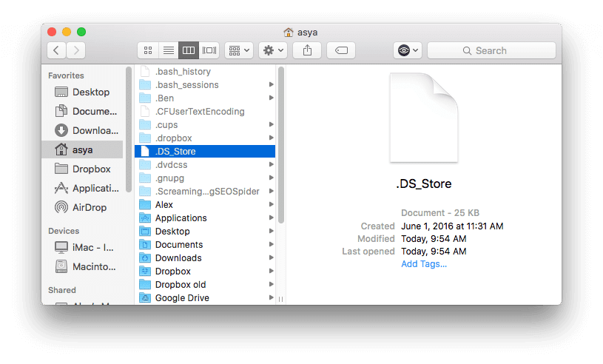Select the .bash_history file
The width and height of the screenshot is (603, 364).
coord(205,72)
